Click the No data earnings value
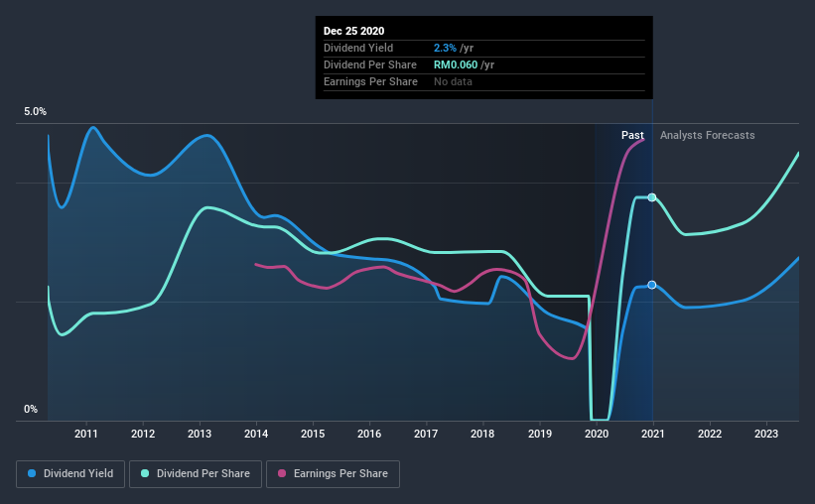The image size is (815, 504). [x=454, y=81]
